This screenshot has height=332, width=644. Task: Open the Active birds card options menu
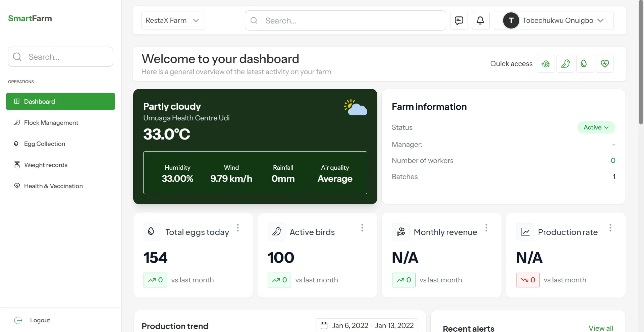[x=362, y=228]
